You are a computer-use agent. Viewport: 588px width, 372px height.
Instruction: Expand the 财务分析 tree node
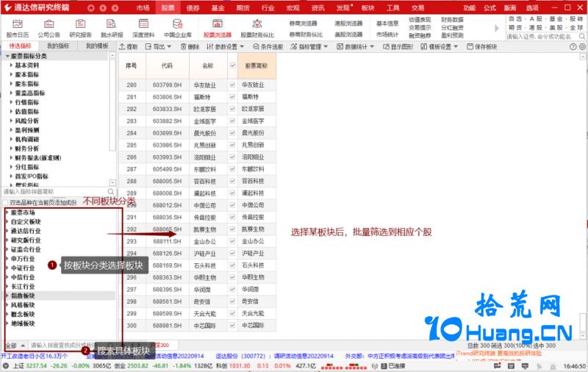pos(11,149)
